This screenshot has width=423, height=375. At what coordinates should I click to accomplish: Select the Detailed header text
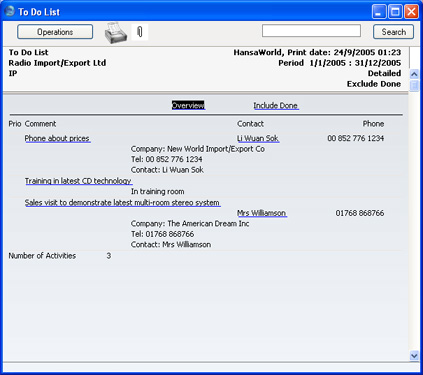384,73
